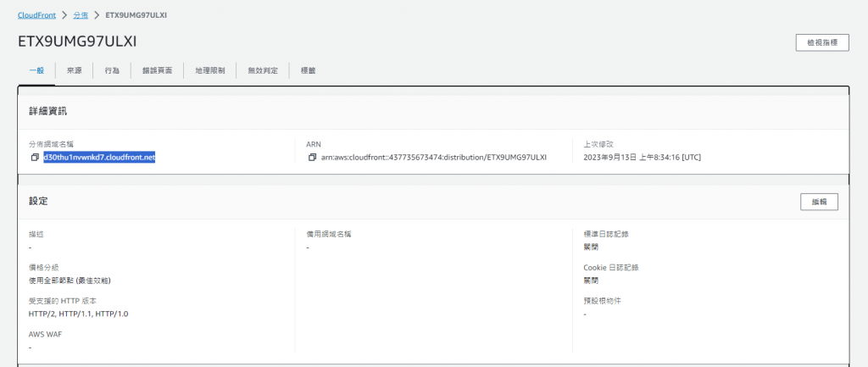This screenshot has height=367, width=868.
Task: Click HTTP/2, HTTP/1.1, HTTP/1.0 value
Action: click(78, 314)
